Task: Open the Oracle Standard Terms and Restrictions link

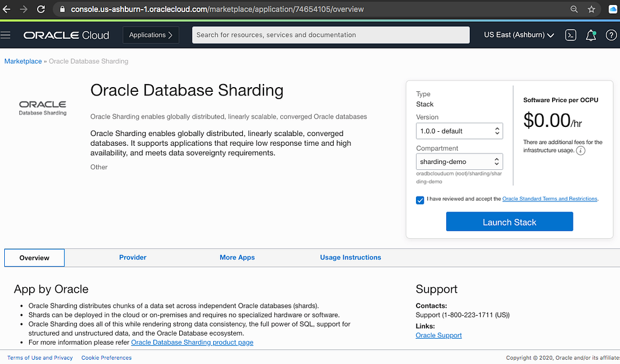Action: (x=550, y=199)
